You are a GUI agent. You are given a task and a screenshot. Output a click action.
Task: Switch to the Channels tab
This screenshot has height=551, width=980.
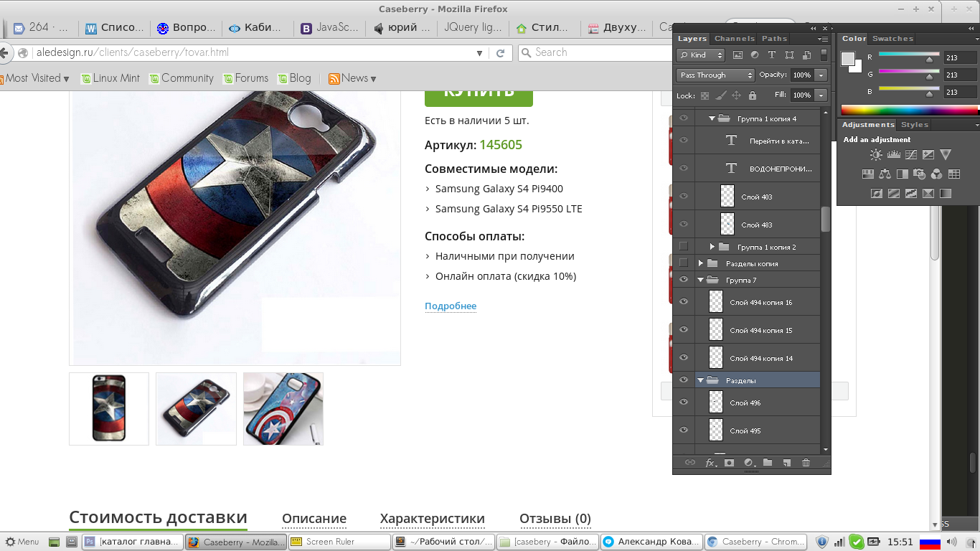735,39
